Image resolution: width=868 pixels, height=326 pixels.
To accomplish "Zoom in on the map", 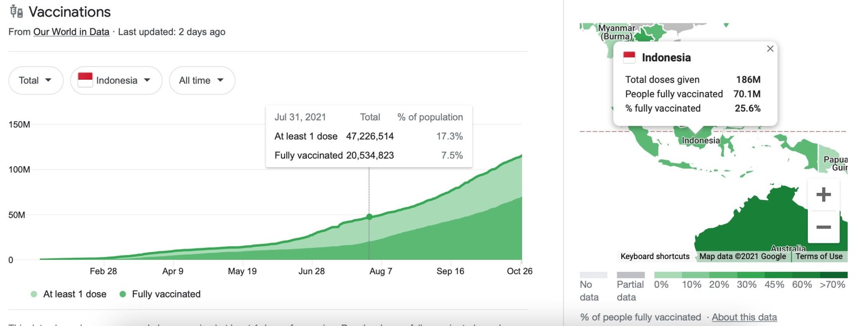I will [x=823, y=195].
